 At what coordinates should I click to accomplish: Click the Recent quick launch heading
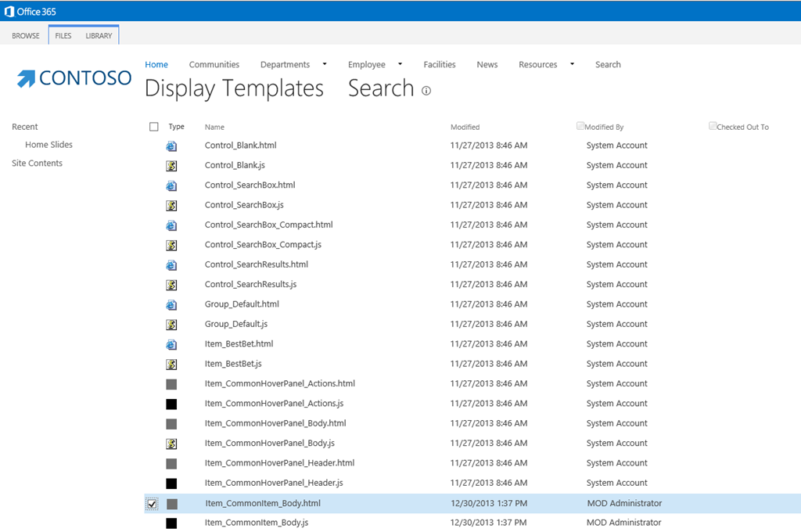point(25,127)
